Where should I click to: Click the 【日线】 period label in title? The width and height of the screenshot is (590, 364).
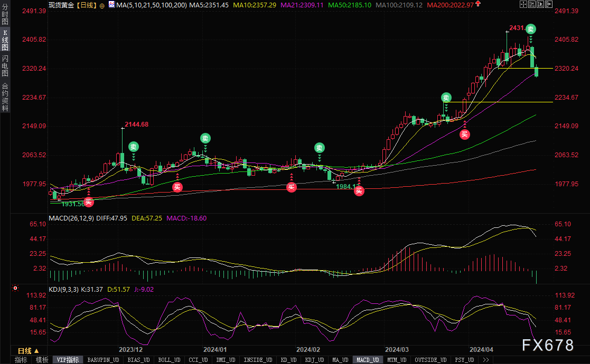(87, 5)
